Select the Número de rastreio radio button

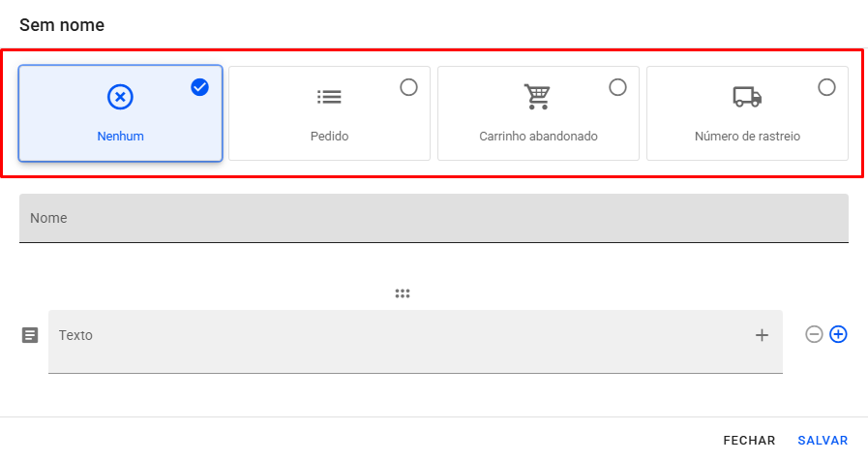(x=826, y=87)
